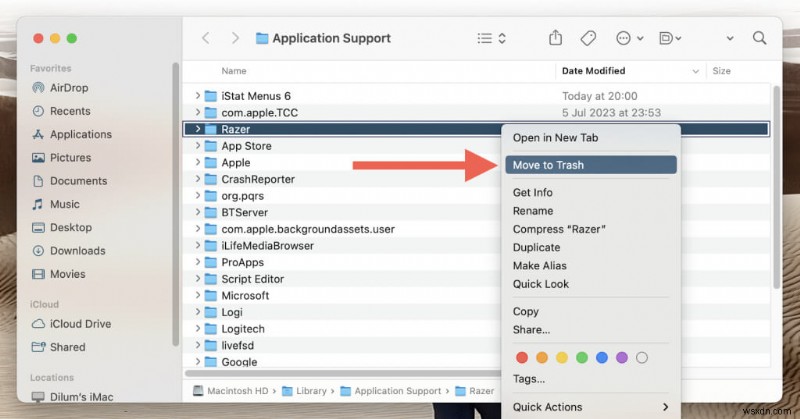The image size is (800, 419).
Task: Click Application Support in the path bar
Action: pos(391,391)
